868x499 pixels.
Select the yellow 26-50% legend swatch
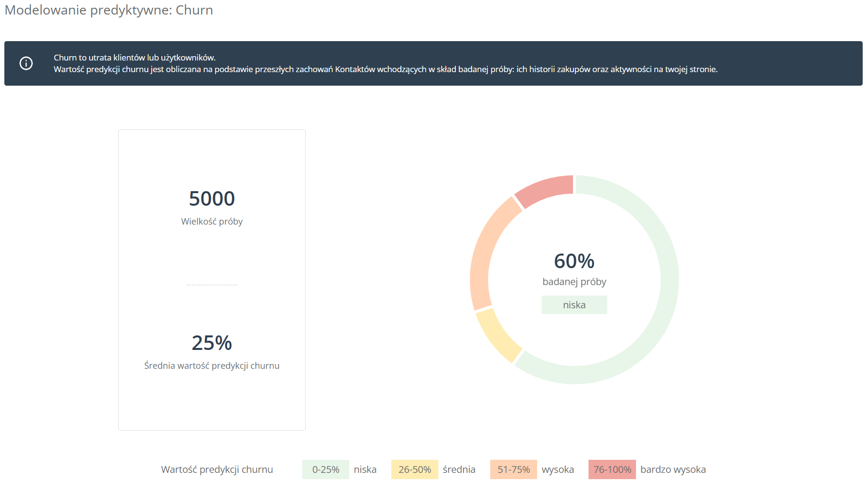(415, 469)
